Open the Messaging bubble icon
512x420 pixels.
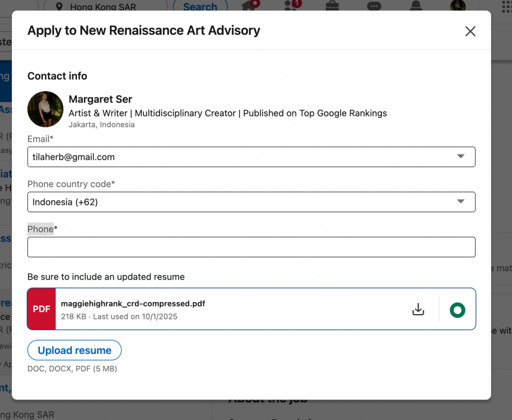[x=373, y=6]
